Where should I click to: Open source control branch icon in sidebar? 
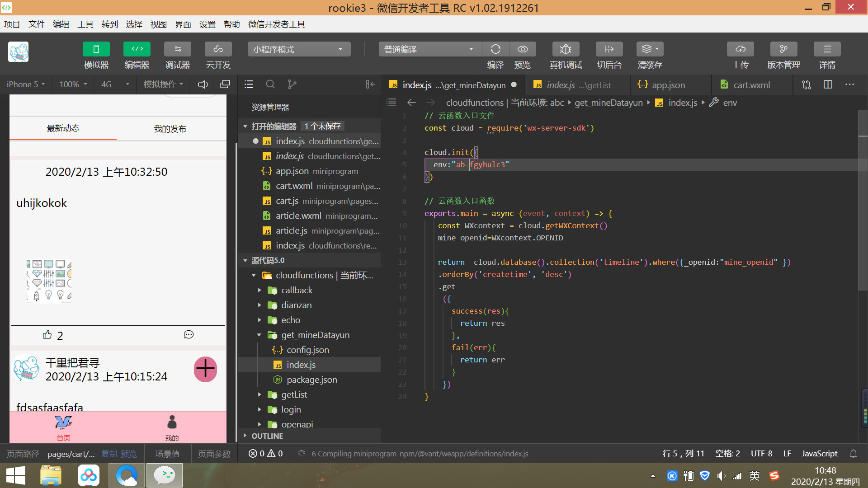(x=292, y=84)
